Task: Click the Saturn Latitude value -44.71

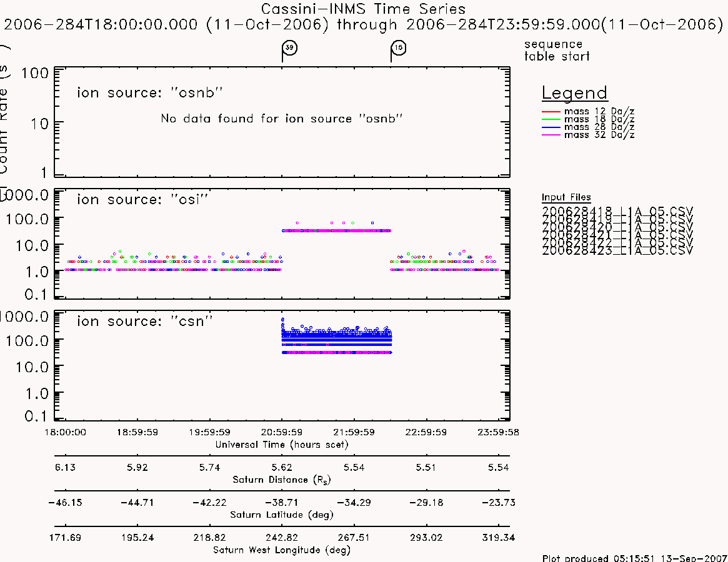Action: (x=137, y=503)
